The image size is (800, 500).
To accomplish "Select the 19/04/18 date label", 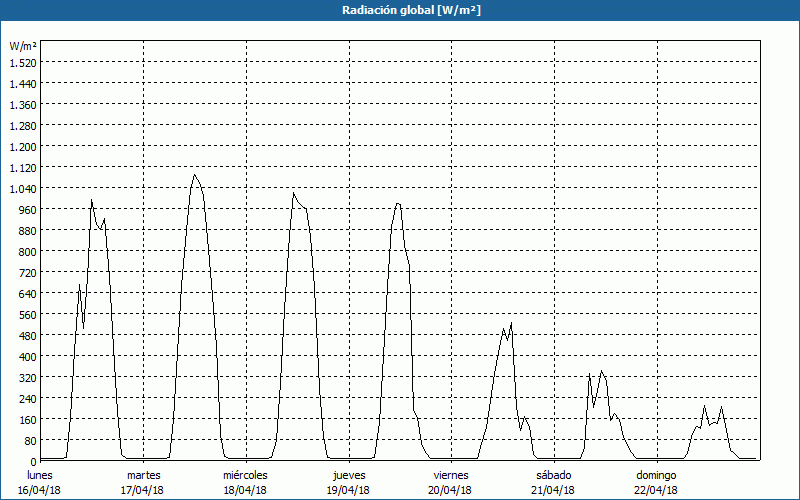I will coord(348,490).
